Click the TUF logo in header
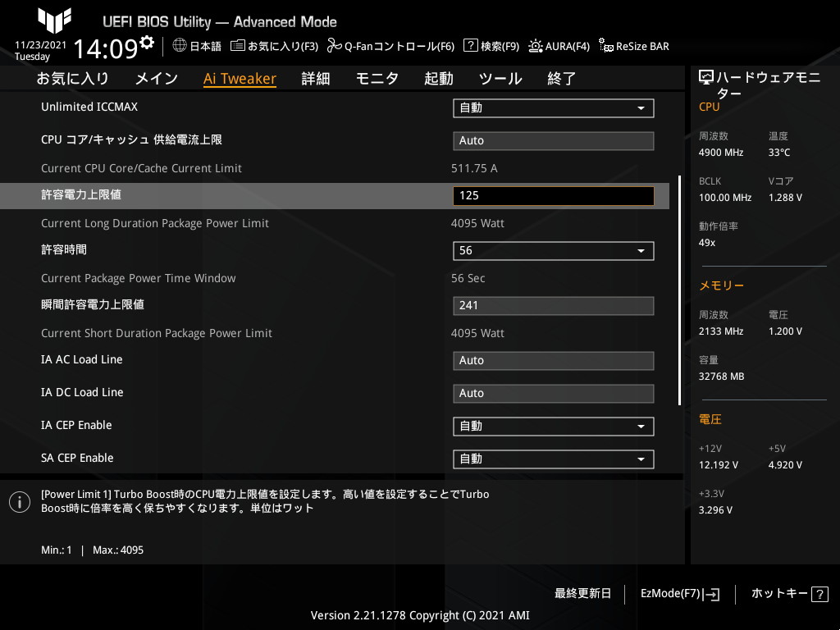 54,21
